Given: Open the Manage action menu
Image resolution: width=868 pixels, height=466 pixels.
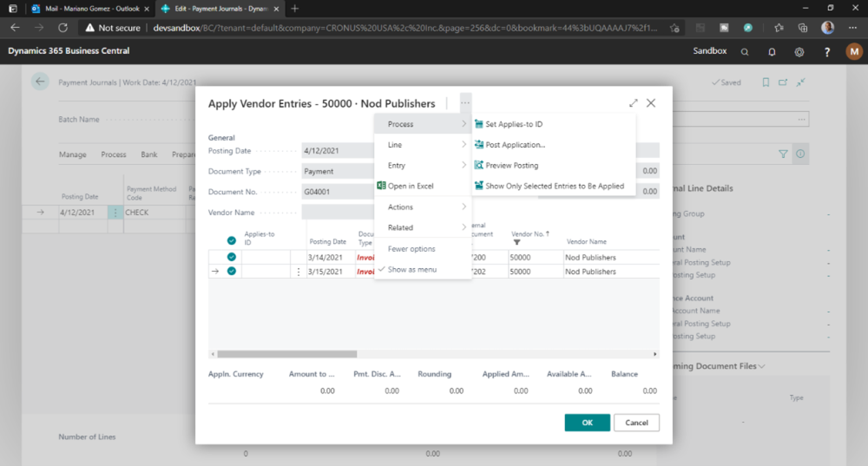Looking at the screenshot, I should (73, 154).
